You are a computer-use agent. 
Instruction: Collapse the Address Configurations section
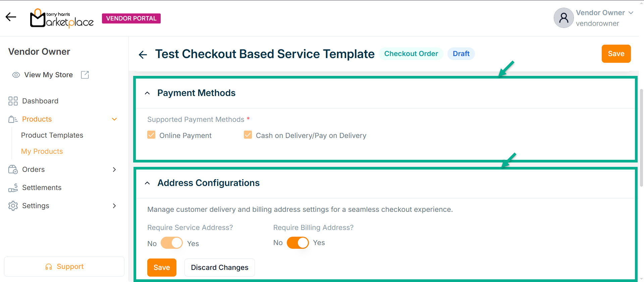147,183
